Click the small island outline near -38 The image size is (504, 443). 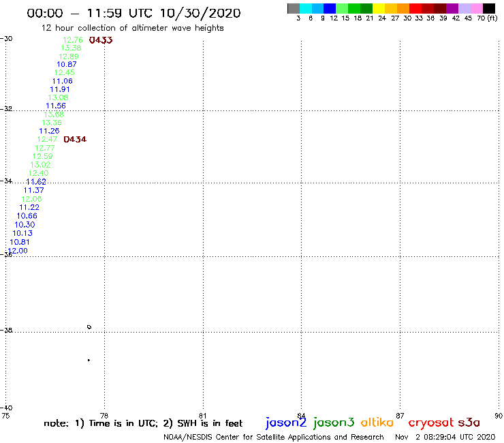[x=89, y=327]
